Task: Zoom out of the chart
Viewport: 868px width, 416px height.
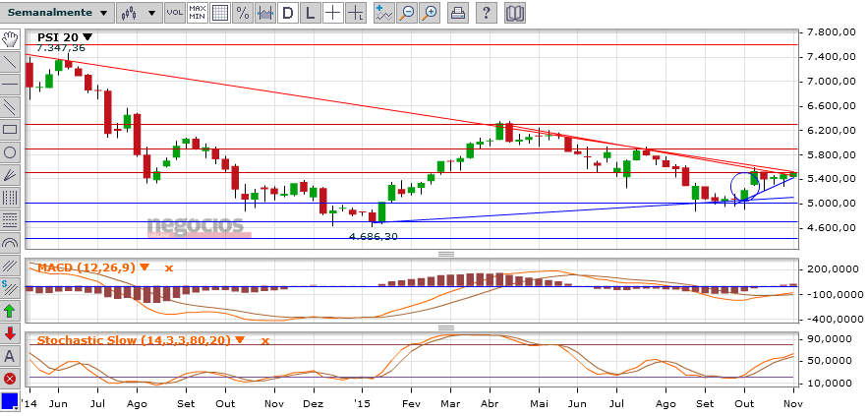Action: (407, 12)
